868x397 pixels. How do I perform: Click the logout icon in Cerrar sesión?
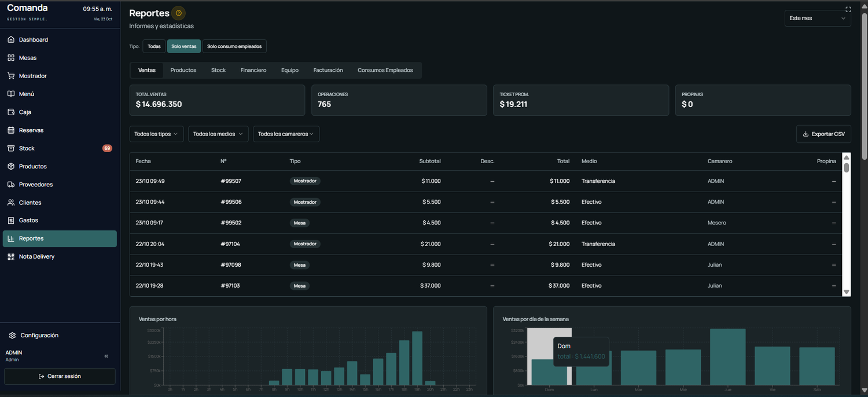coord(42,376)
